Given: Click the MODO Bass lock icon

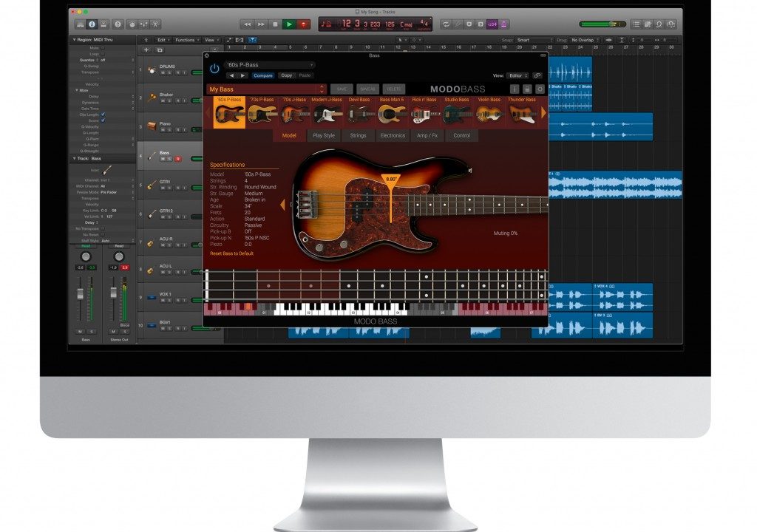Looking at the screenshot, I should tap(527, 89).
